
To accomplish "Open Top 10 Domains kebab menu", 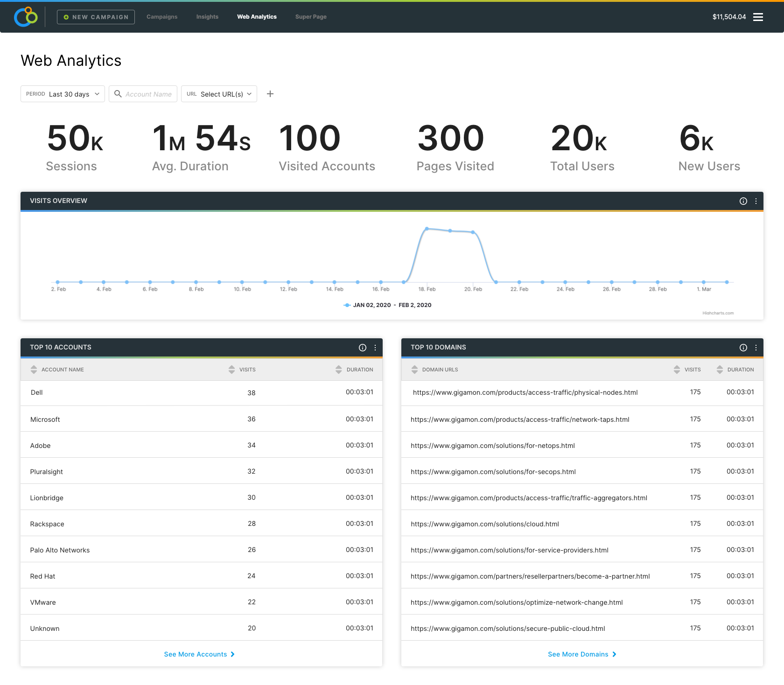I will [756, 348].
